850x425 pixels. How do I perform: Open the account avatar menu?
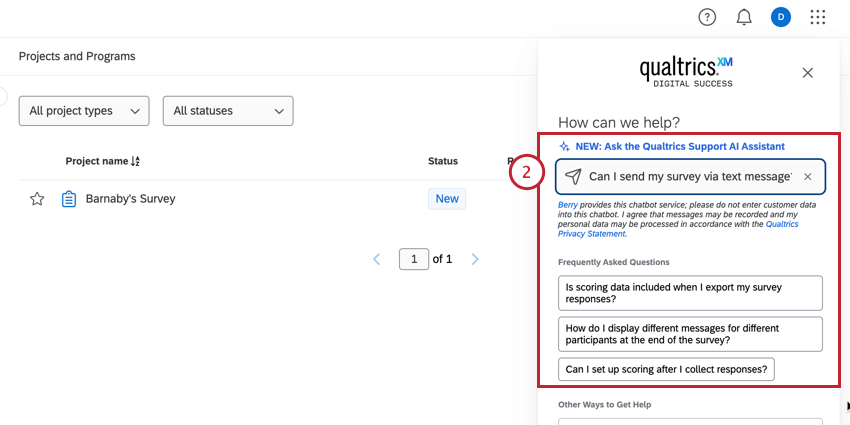coord(781,17)
